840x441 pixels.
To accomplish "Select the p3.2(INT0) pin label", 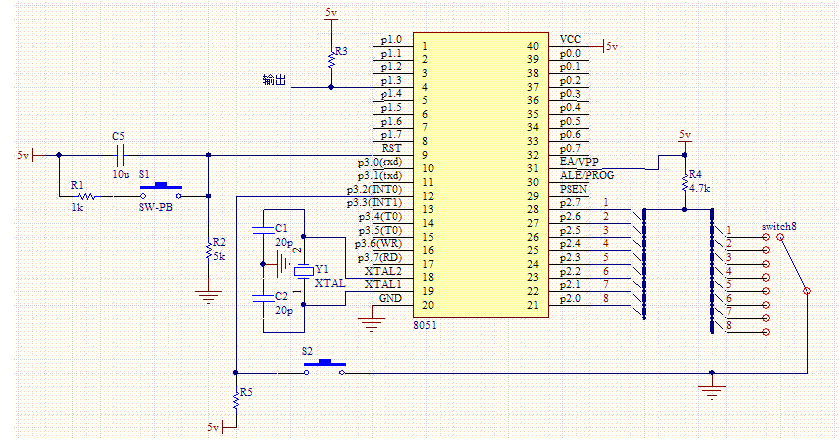I will [x=374, y=189].
